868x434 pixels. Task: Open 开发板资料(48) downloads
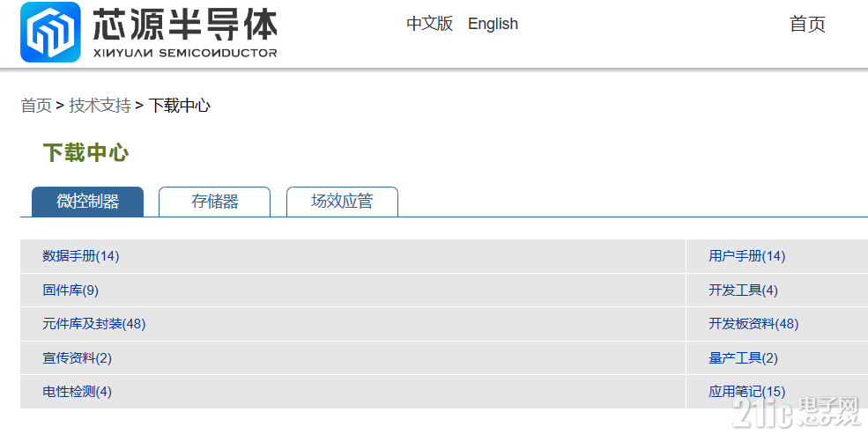[x=753, y=324]
